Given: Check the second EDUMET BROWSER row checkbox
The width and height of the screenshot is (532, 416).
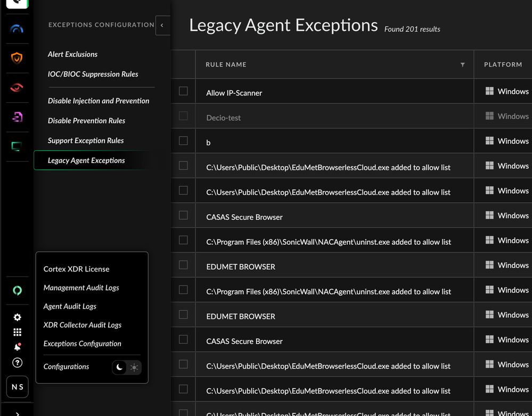Looking at the screenshot, I should click(x=183, y=314).
